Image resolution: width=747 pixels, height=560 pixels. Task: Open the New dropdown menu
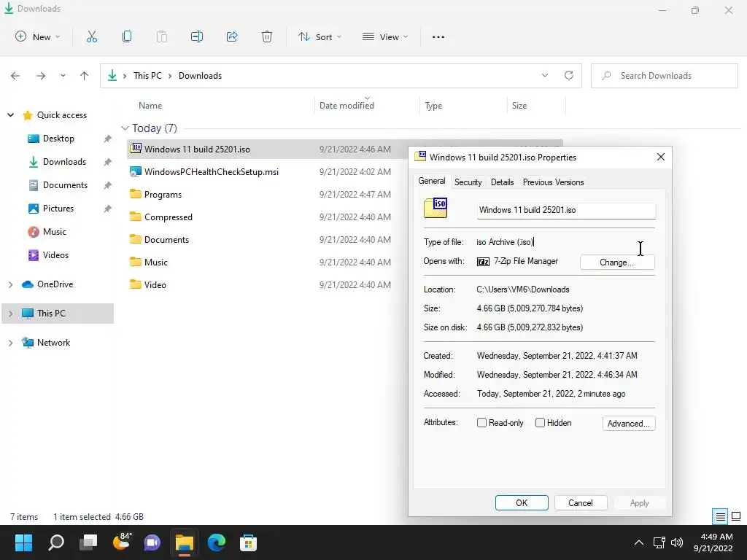click(38, 36)
